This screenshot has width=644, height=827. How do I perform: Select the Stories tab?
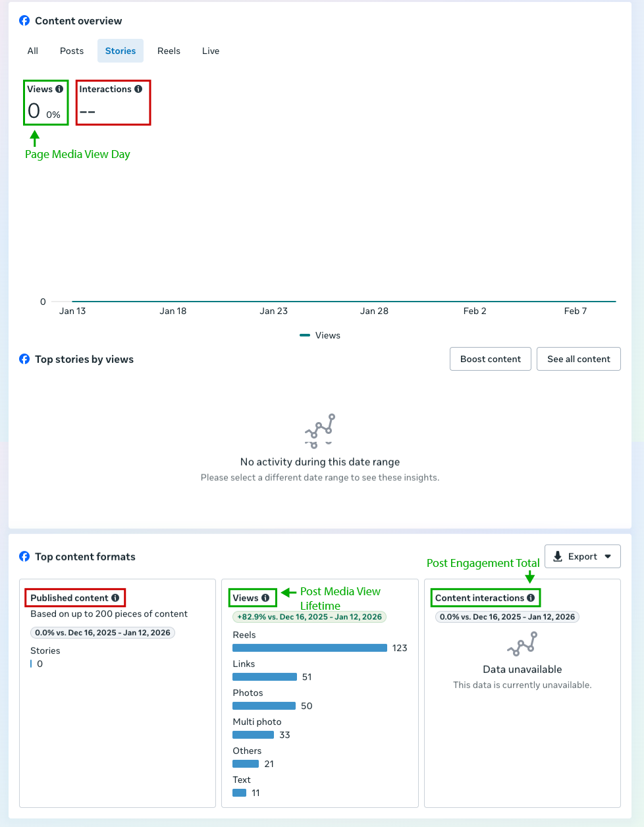tap(121, 51)
